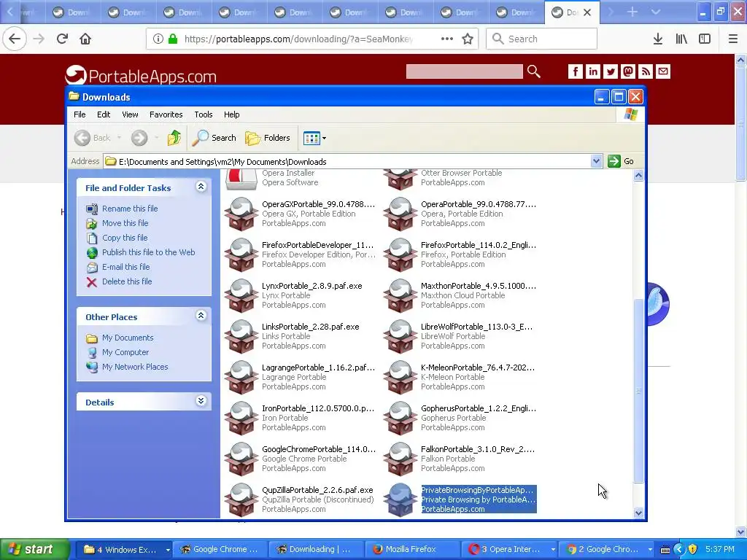Open Explorer Back history dropdown arrow
This screenshot has height=560, width=747.
click(119, 138)
